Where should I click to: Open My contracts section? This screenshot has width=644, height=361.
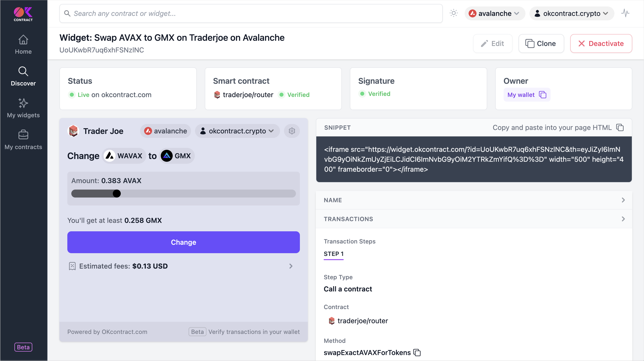coord(23,140)
